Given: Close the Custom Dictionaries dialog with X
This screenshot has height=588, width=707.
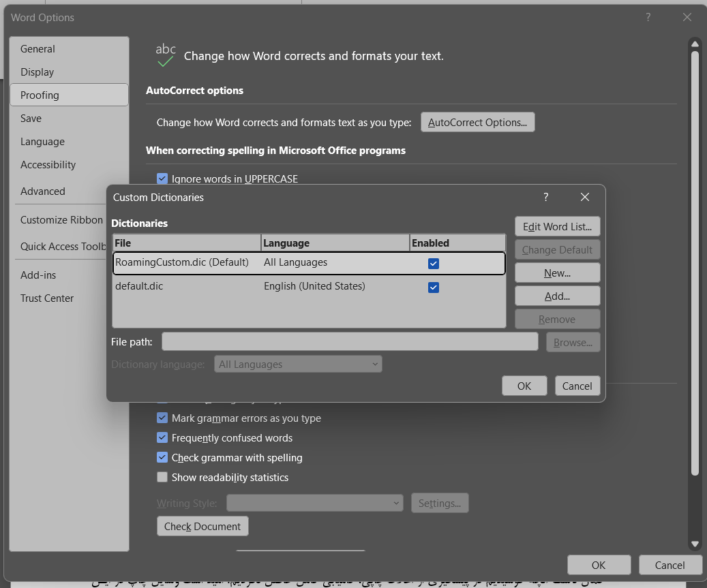Looking at the screenshot, I should coord(584,197).
